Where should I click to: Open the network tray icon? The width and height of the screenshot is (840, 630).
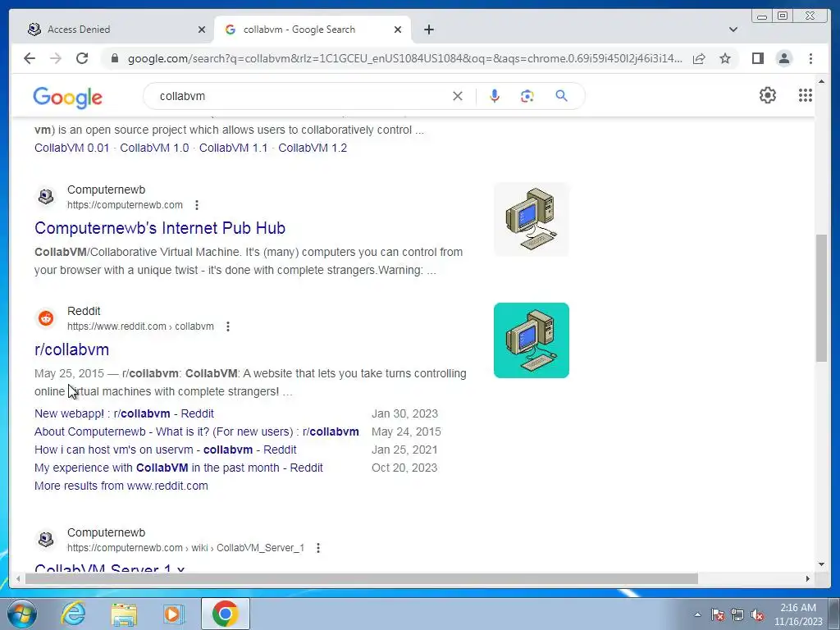[737, 615]
